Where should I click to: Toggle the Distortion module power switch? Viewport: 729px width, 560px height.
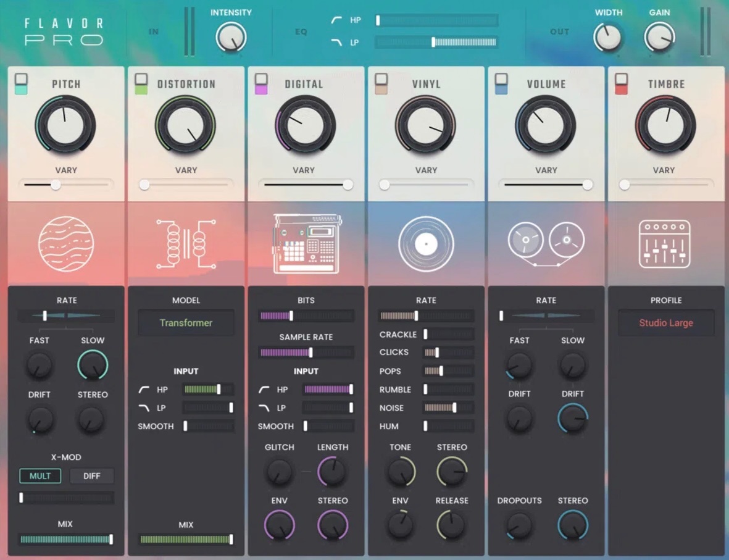(x=141, y=84)
